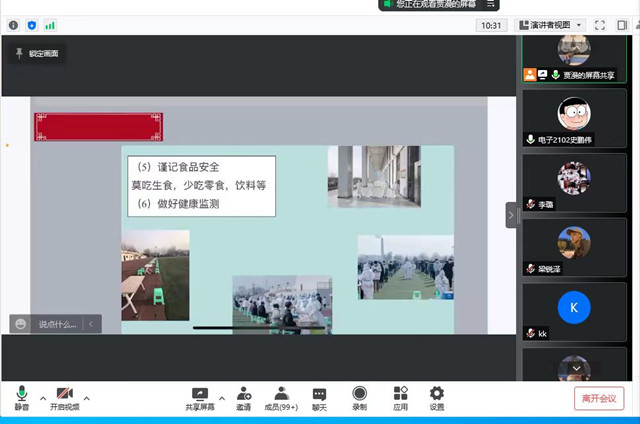Click the muted microphone icon beside 李璐

click(530, 204)
